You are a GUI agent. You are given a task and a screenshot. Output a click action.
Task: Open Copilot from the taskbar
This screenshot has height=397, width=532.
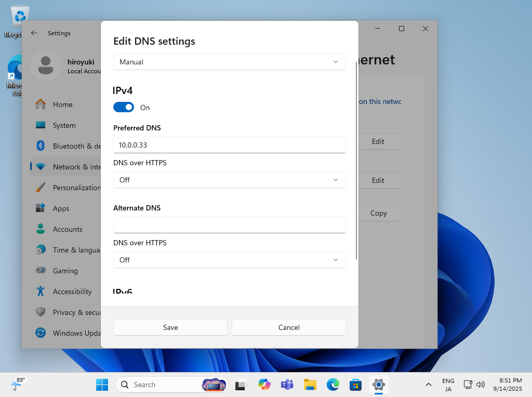pos(264,385)
